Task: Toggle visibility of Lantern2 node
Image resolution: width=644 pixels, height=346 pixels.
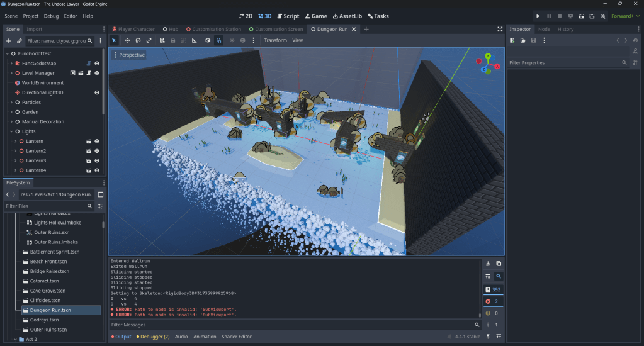Action: [x=97, y=151]
